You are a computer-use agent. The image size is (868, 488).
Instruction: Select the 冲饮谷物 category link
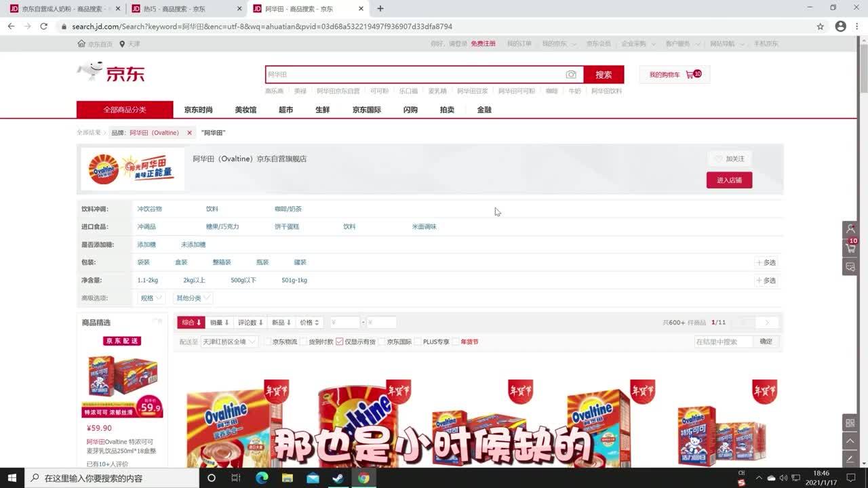click(x=150, y=209)
